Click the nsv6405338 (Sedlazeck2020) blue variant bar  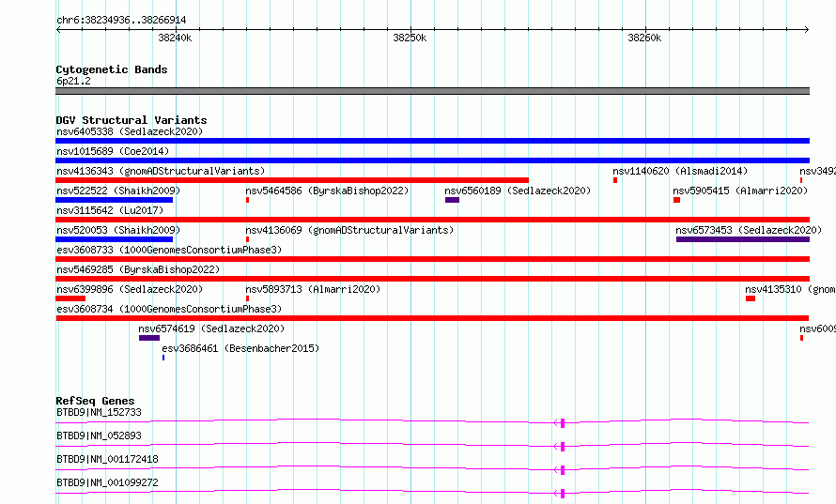point(432,141)
